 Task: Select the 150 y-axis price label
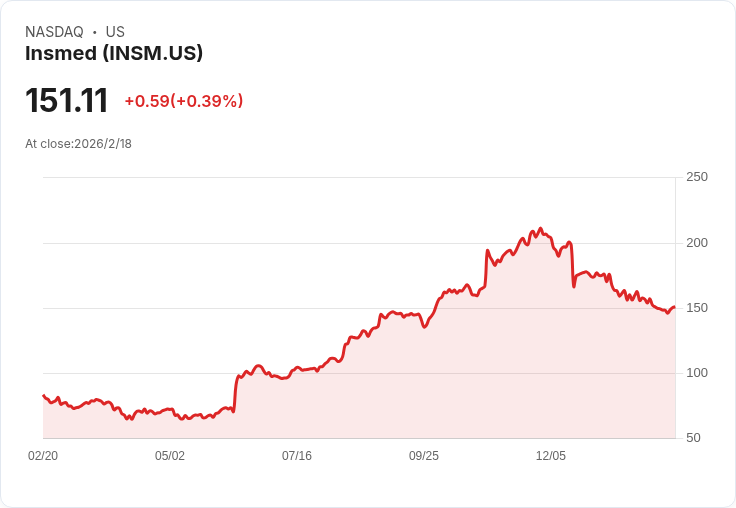pos(697,308)
